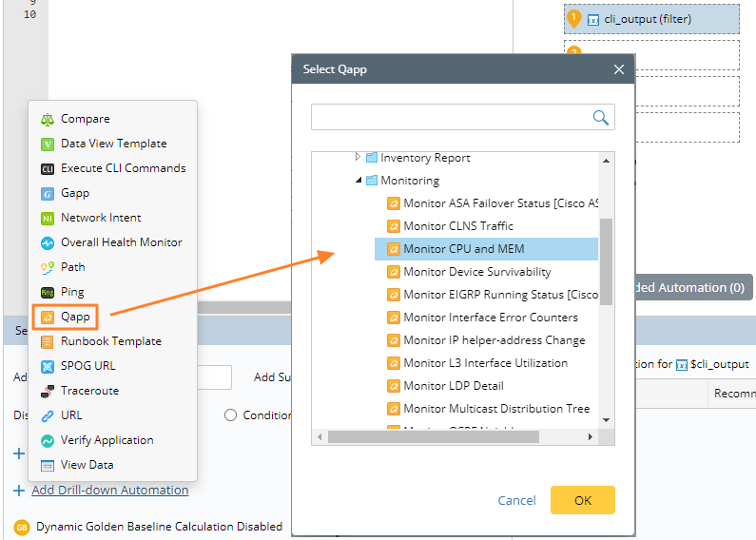Screen dimensions: 756x540
Task: Click the Verify Application icon
Action: [x=48, y=440]
